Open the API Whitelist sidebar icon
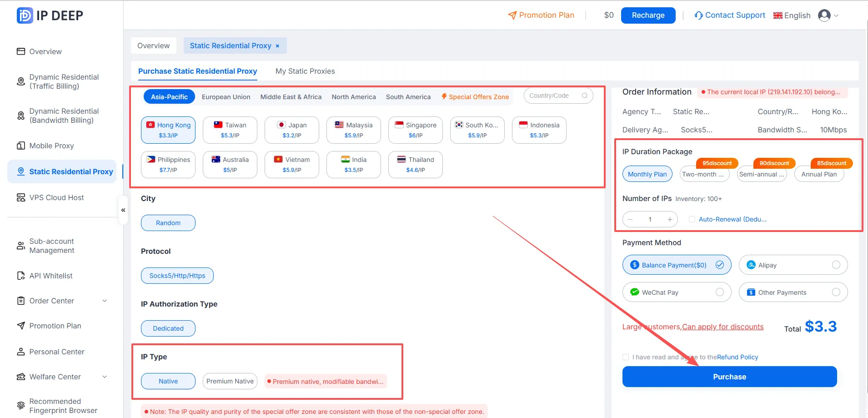The image size is (868, 418). point(21,276)
